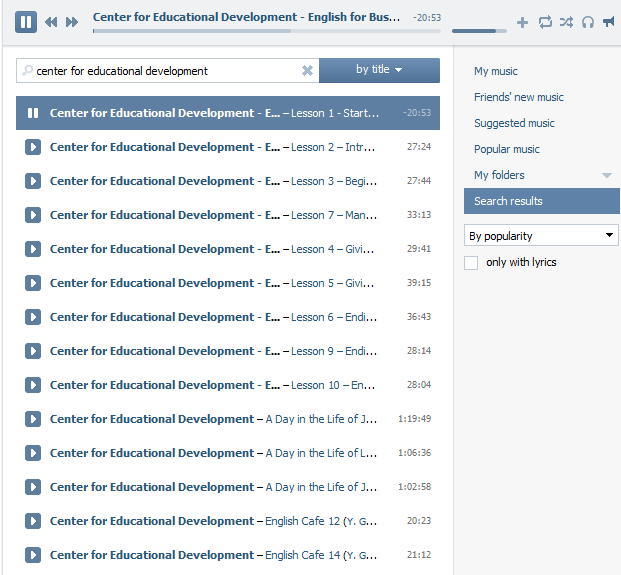
Task: Click the search input field
Action: [167, 70]
